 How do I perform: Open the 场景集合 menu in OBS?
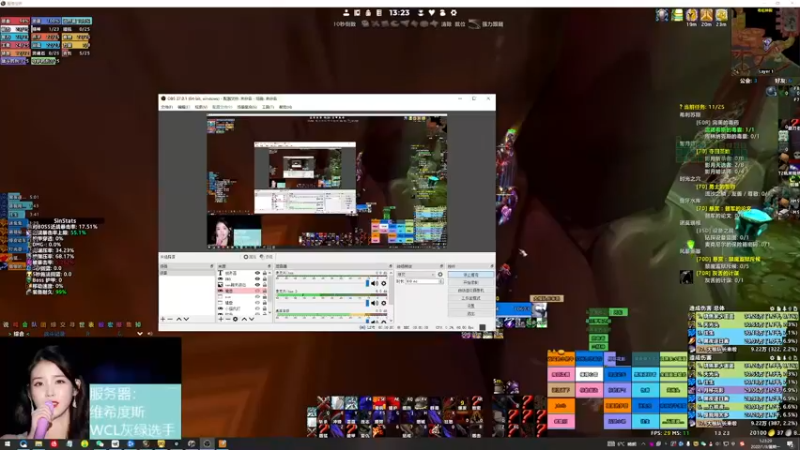pyautogui.click(x=247, y=107)
